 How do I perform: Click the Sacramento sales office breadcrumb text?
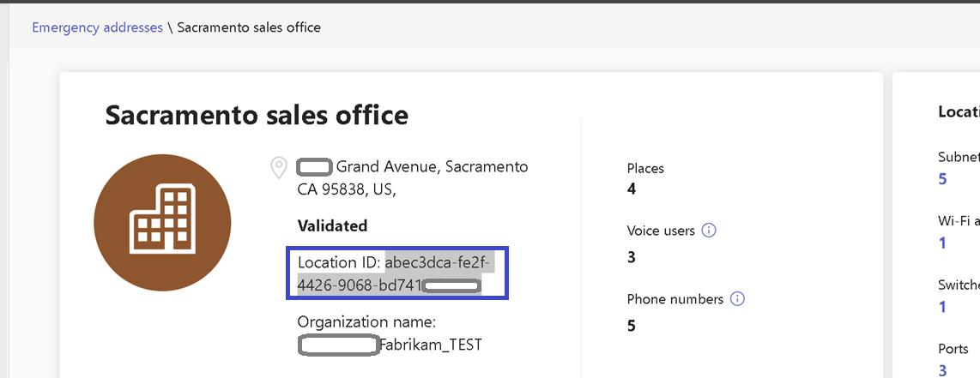(x=249, y=27)
